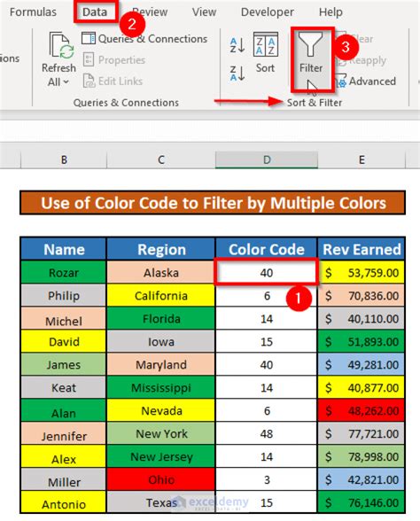Select the Name header cell
This screenshot has width=420, height=521.
[64, 249]
